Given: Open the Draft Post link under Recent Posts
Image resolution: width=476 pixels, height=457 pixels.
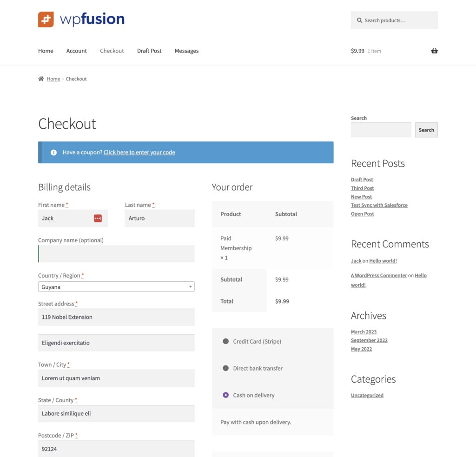Looking at the screenshot, I should click(362, 180).
